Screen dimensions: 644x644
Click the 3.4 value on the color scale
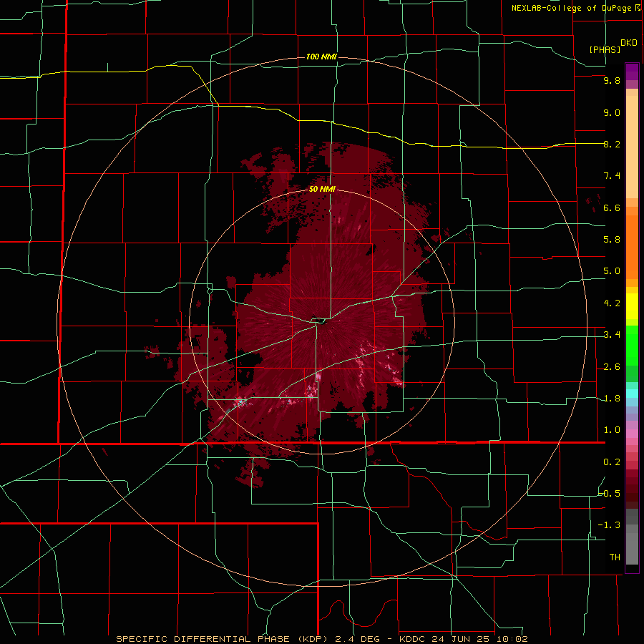coord(612,335)
